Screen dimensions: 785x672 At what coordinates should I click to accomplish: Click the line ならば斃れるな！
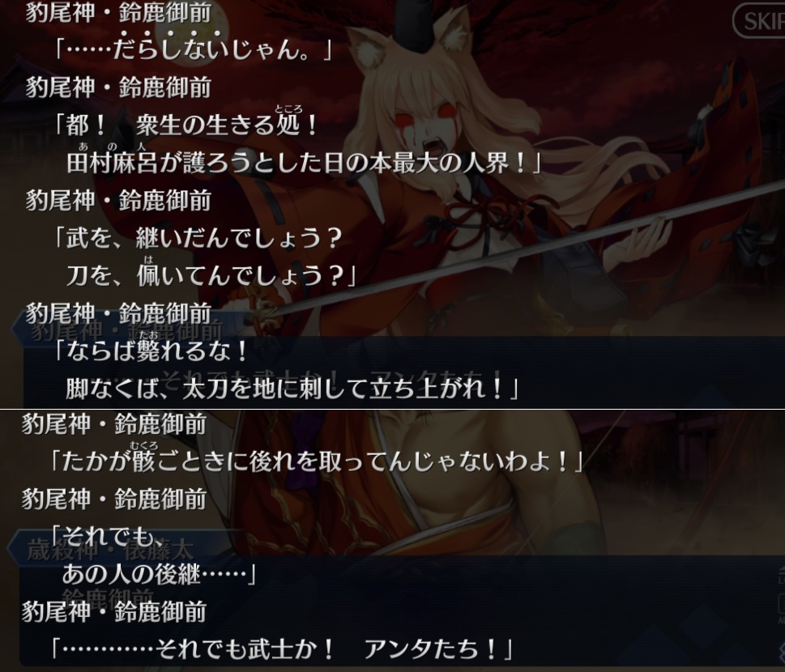point(150,351)
